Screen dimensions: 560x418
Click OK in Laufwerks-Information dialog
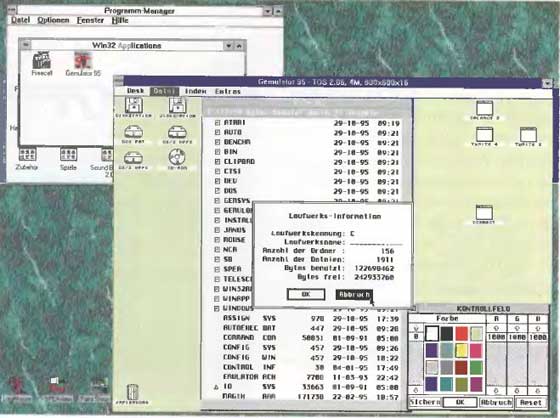point(306,294)
